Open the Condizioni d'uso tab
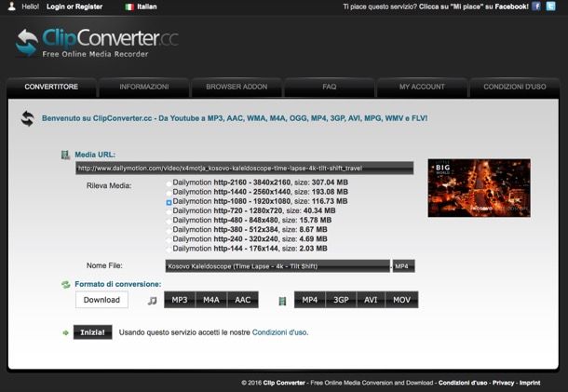This screenshot has height=392, width=568. 515,88
